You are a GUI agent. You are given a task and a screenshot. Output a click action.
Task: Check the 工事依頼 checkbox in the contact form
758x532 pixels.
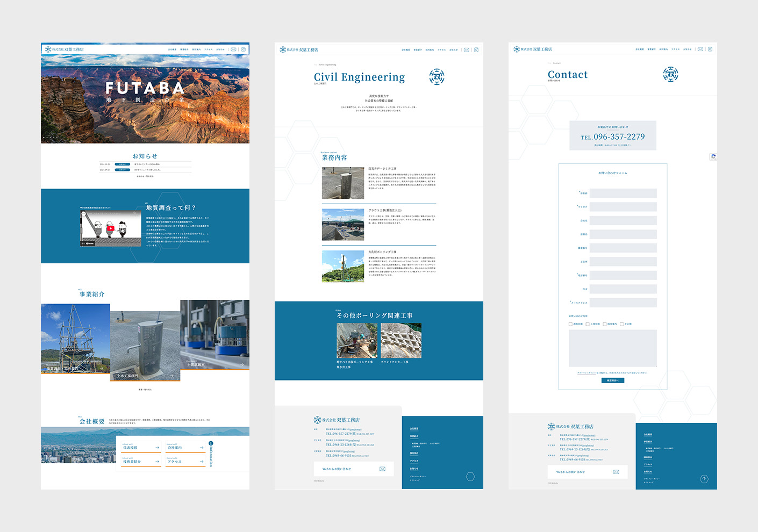(588, 324)
